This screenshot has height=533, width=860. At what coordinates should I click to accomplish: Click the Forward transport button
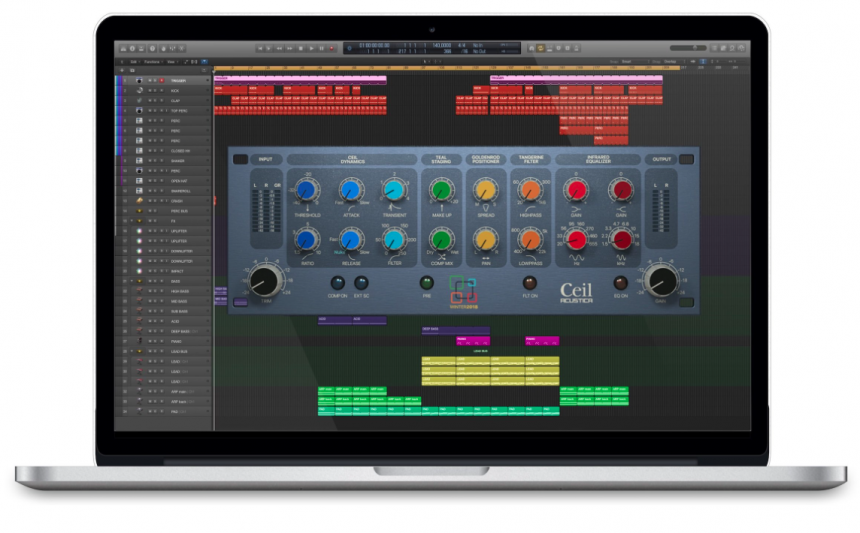[290, 48]
